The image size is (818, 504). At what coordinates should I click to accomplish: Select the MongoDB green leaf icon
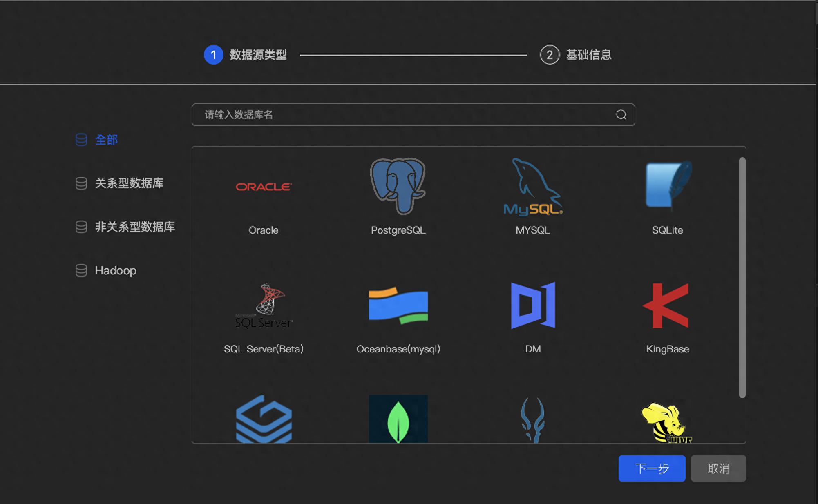pyautogui.click(x=398, y=419)
